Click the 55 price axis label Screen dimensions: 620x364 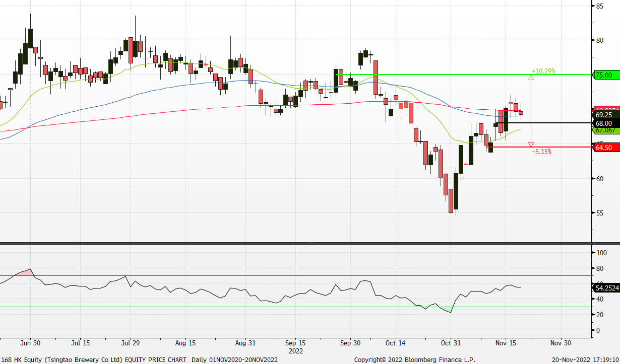point(600,213)
